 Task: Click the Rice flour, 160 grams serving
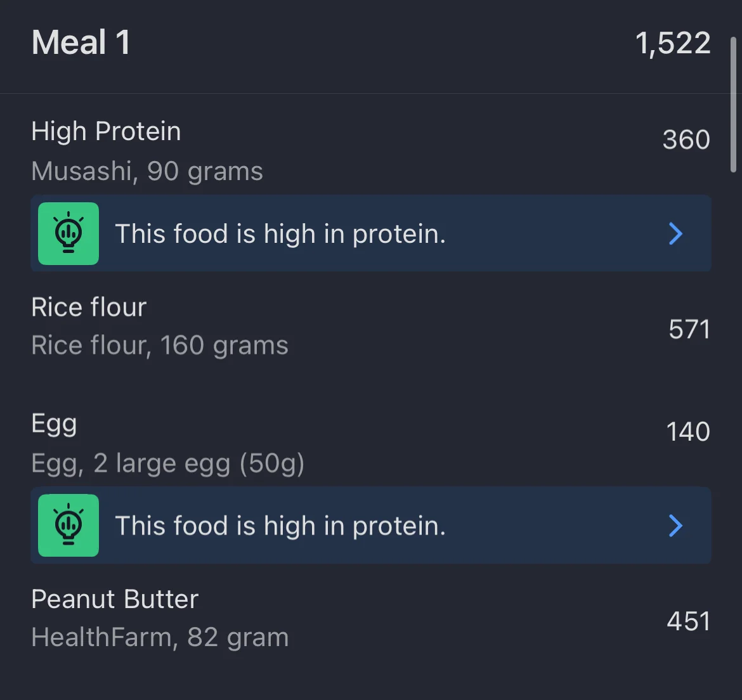tap(160, 346)
